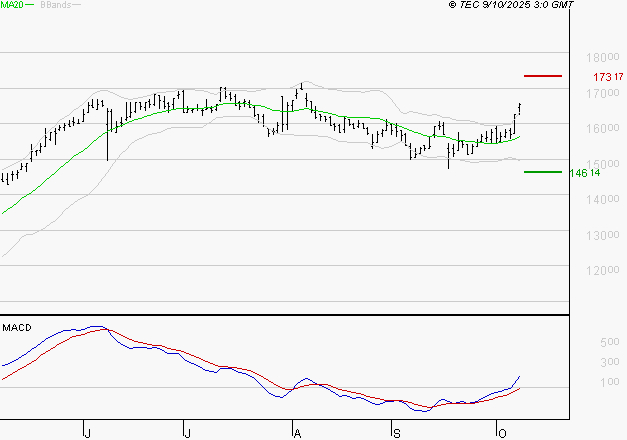Click the second J month label
627x440 pixels.
tap(187, 433)
